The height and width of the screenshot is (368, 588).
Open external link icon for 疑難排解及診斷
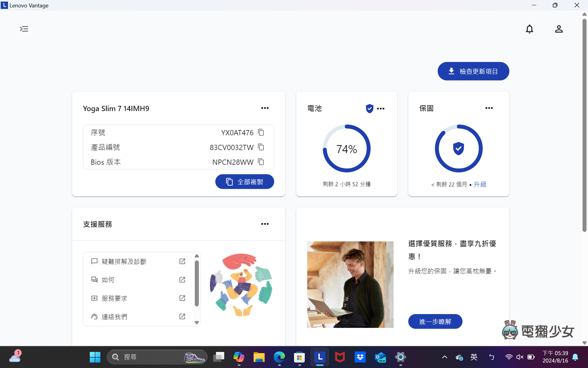pos(182,261)
